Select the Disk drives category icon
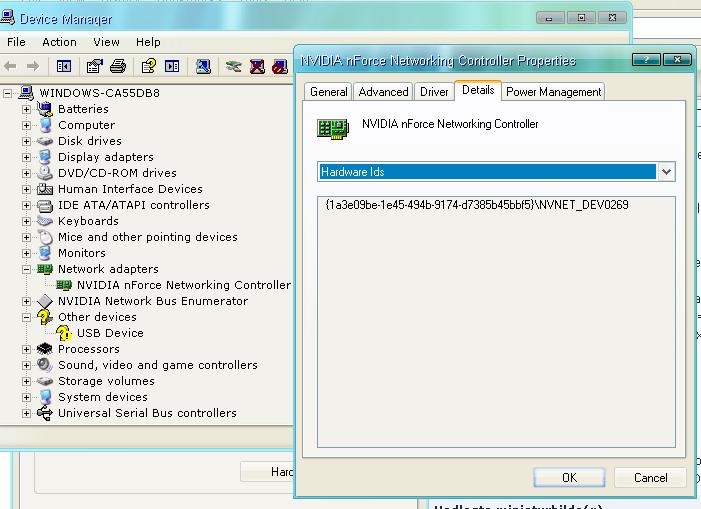Image resolution: width=701 pixels, height=509 pixels. point(45,141)
